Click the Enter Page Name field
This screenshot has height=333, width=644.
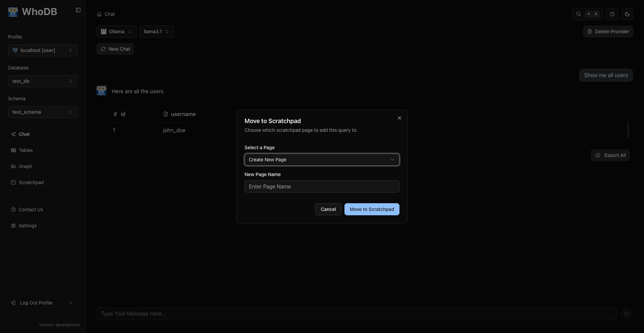pos(322,186)
